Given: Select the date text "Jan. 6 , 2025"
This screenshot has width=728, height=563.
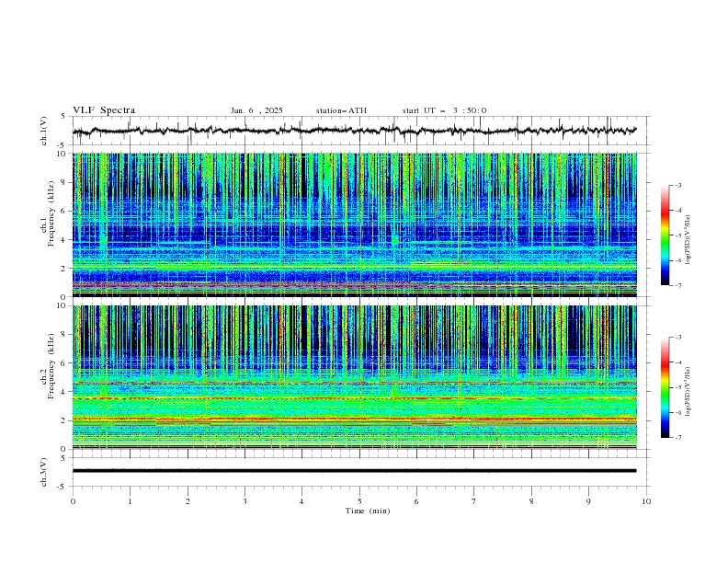Looking at the screenshot, I should 256,110.
